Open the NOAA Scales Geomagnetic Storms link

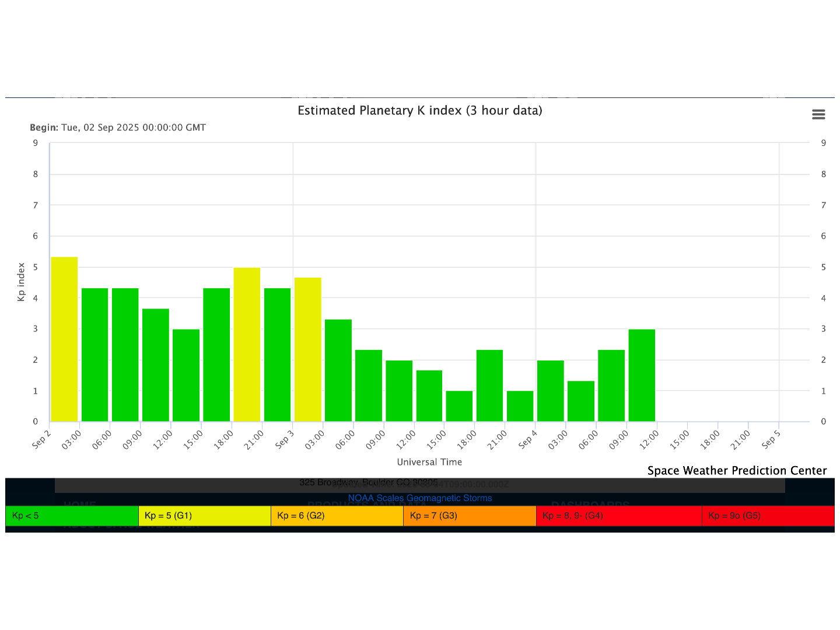420,498
